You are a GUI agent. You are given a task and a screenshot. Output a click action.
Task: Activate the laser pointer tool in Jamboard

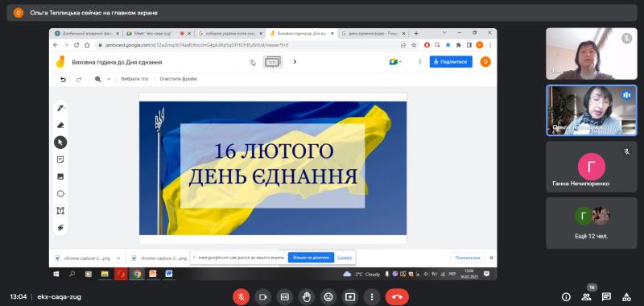60,228
